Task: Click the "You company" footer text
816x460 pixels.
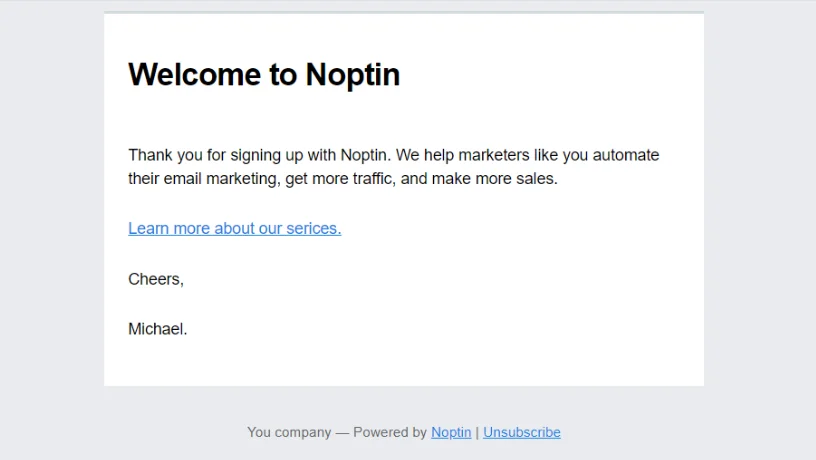Action: pyautogui.click(x=289, y=432)
